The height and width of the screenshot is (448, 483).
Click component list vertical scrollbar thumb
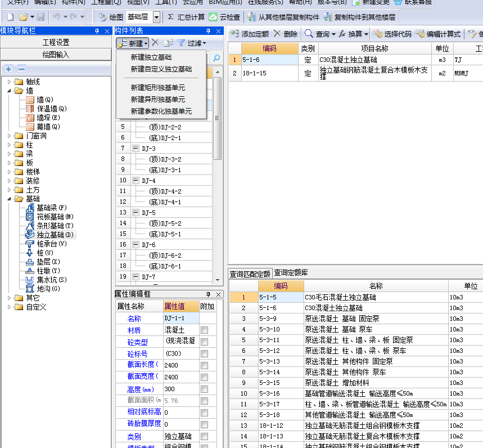coord(218,118)
